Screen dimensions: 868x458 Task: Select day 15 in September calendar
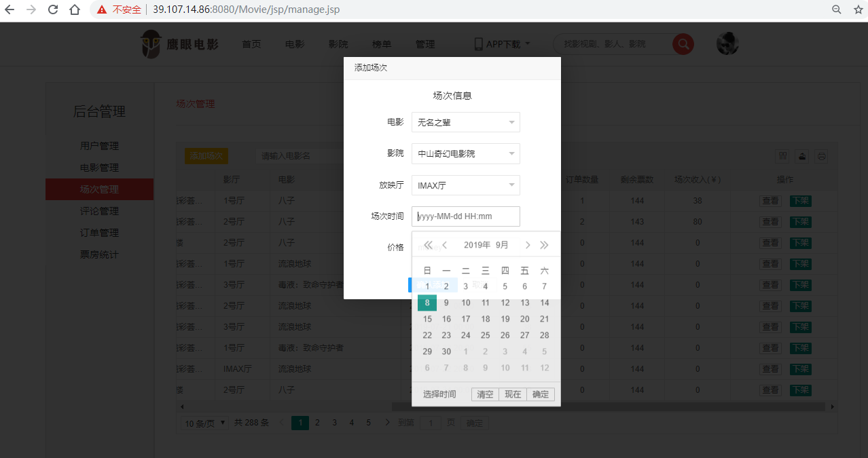427,319
